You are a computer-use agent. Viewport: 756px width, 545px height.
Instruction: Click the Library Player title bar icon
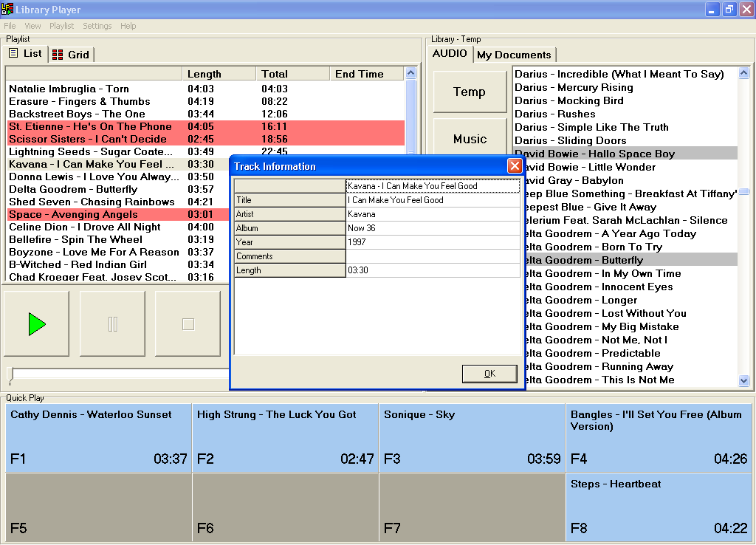7,9
